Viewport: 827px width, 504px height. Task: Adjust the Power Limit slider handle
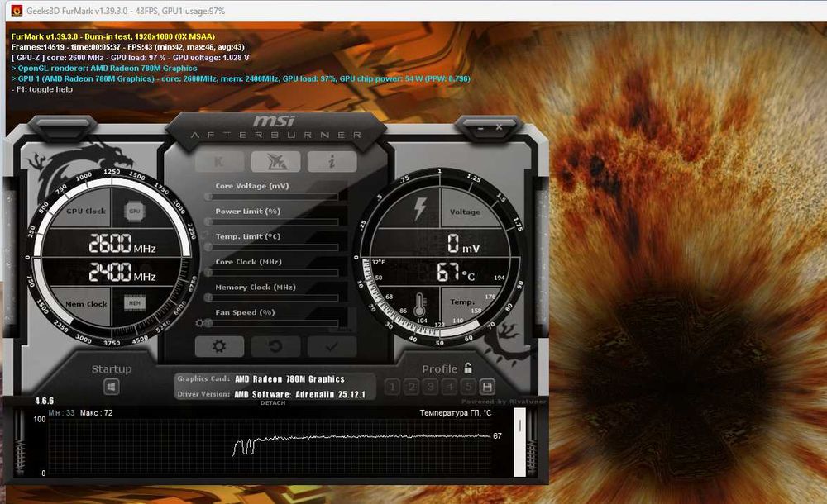point(208,222)
